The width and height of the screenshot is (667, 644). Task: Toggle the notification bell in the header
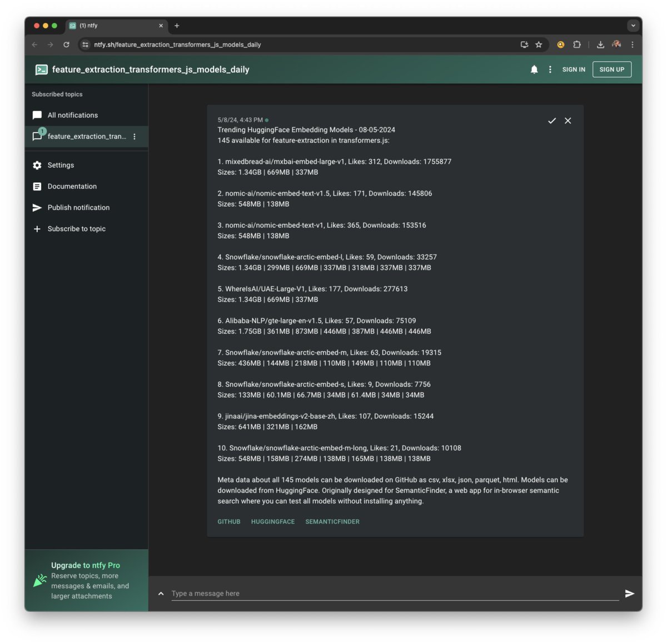point(534,69)
